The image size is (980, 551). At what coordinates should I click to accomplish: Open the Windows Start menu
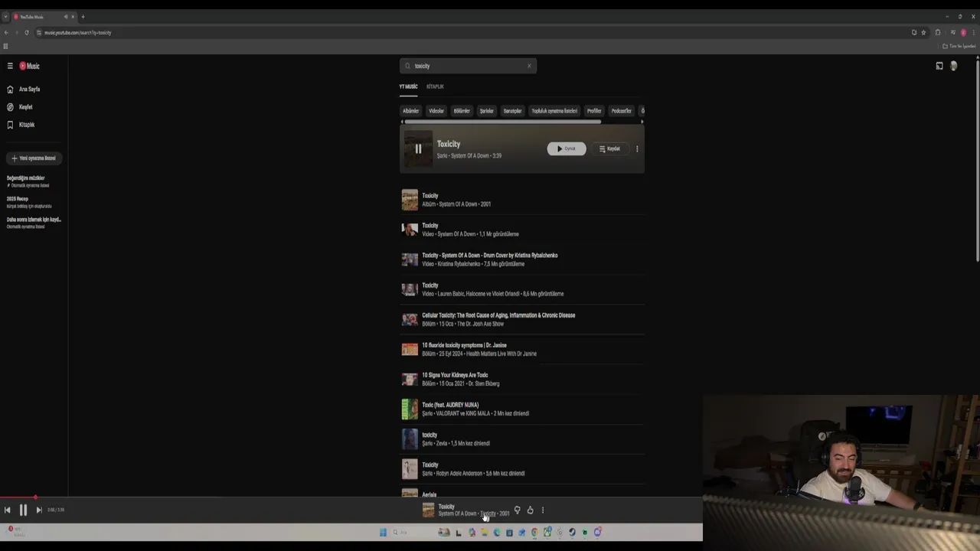pos(383,533)
